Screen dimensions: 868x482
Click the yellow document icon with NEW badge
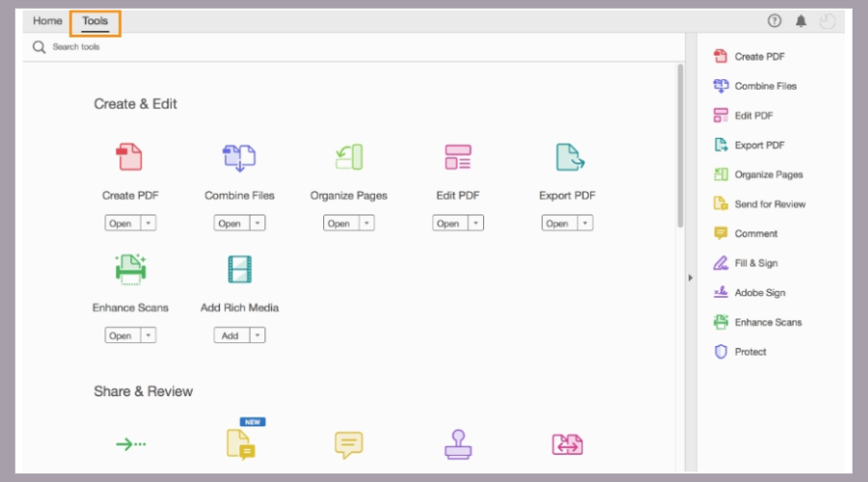click(x=241, y=443)
